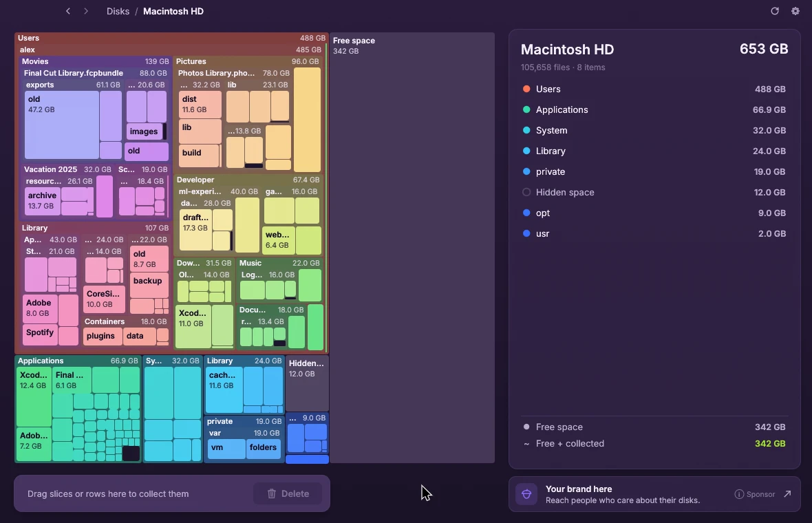Click the Users header in treemap
This screenshot has height=523, width=812.
point(171,38)
